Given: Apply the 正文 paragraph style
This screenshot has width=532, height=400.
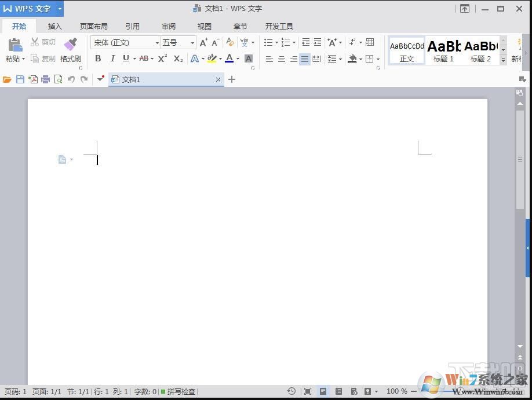Looking at the screenshot, I should point(406,51).
